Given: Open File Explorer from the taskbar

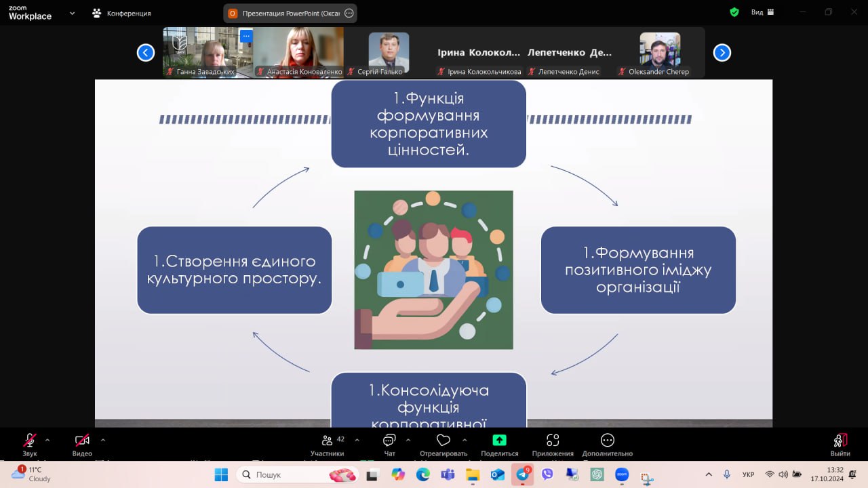Looking at the screenshot, I should pos(473,474).
